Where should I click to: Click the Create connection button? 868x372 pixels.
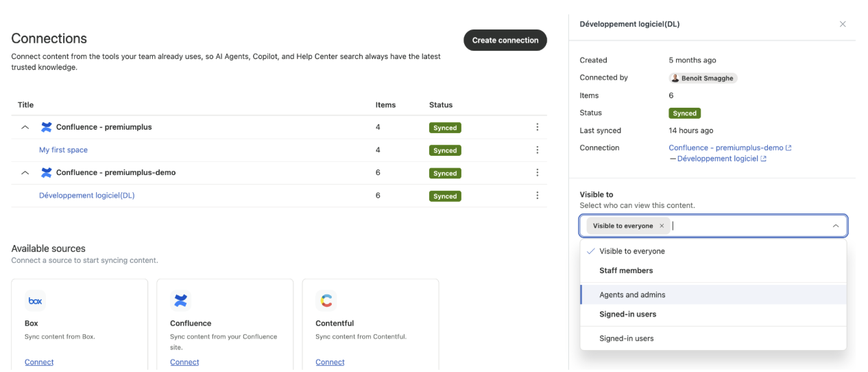click(505, 40)
